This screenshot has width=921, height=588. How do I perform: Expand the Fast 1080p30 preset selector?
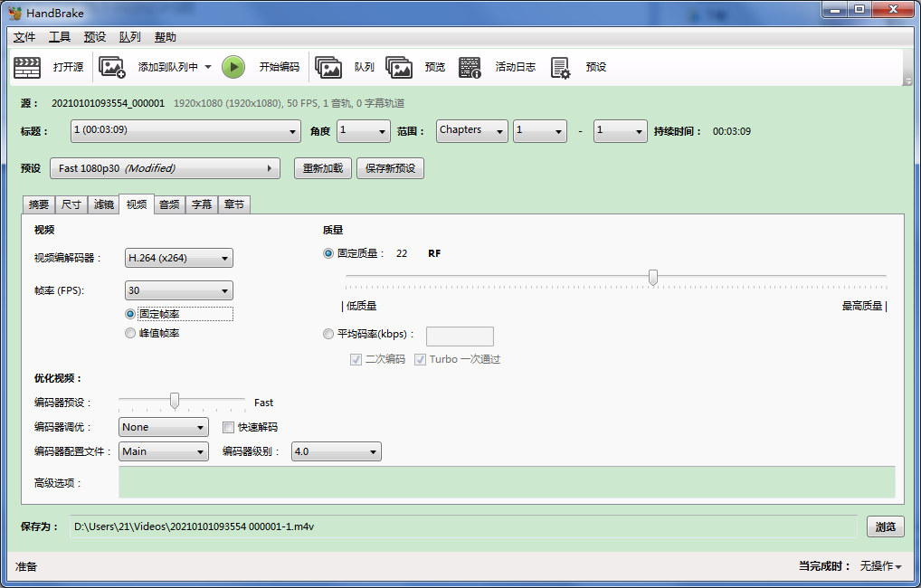(165, 168)
